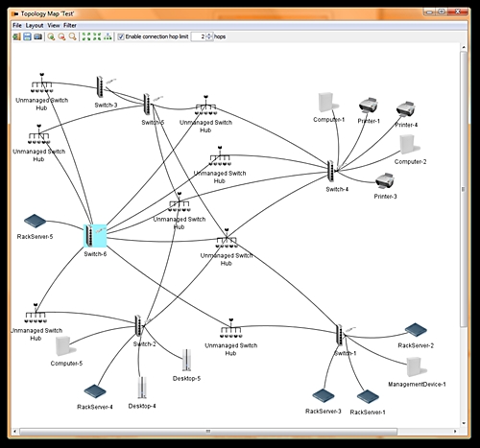Increase the hop count with the up arrow
Viewport: 480px width, 448px height.
[209, 35]
